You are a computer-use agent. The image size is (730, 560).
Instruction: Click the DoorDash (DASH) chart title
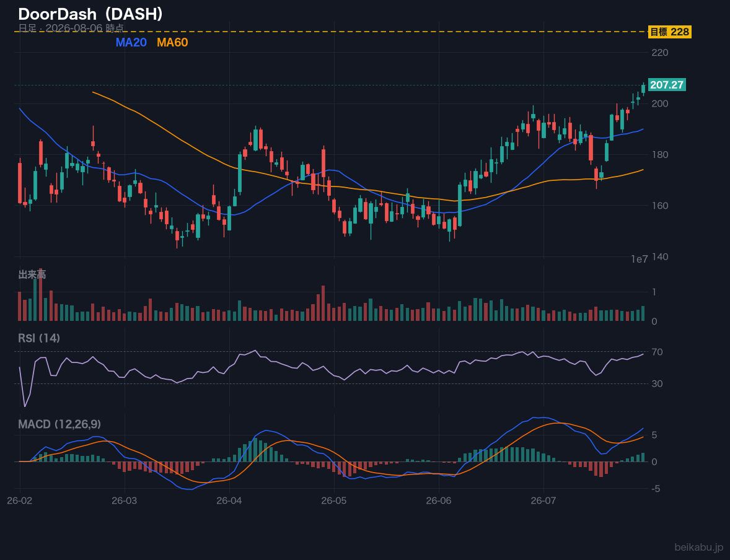point(90,14)
